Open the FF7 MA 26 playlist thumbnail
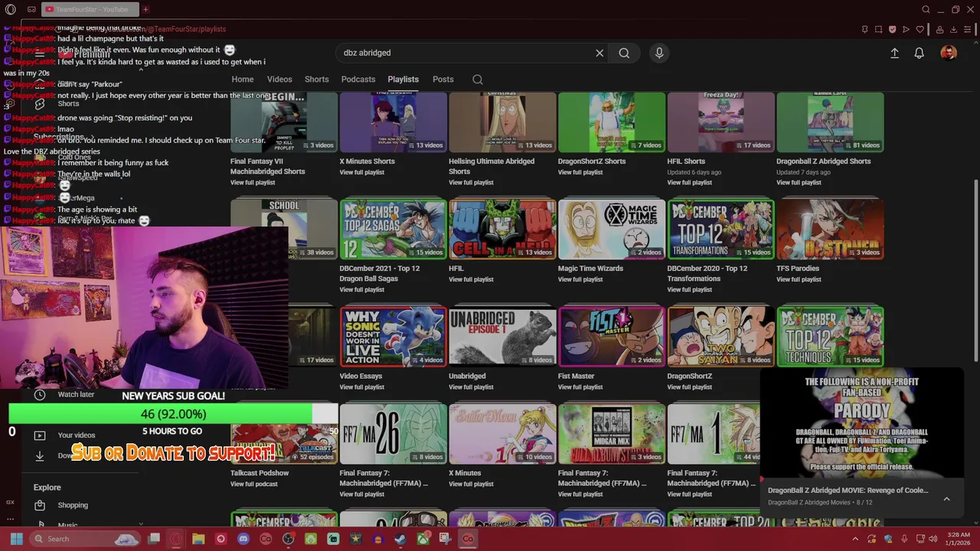Viewport: 980px width, 551px height. click(393, 434)
